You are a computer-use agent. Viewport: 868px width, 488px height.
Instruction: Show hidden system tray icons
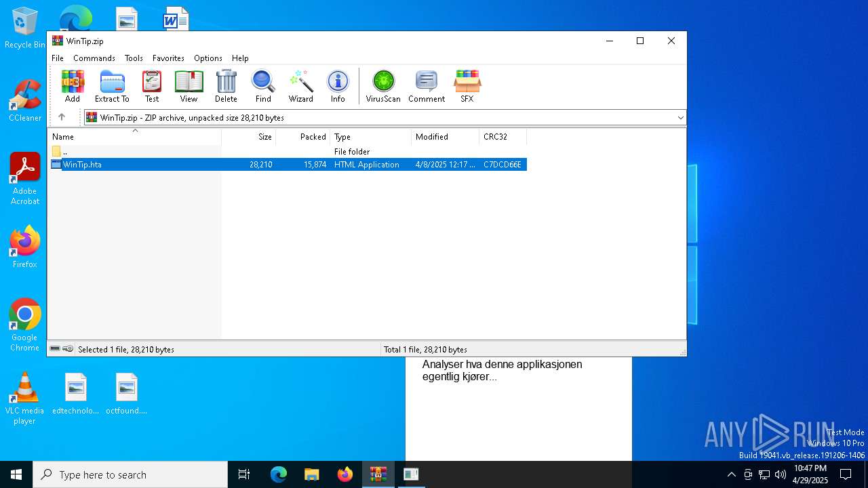pyautogui.click(x=731, y=474)
